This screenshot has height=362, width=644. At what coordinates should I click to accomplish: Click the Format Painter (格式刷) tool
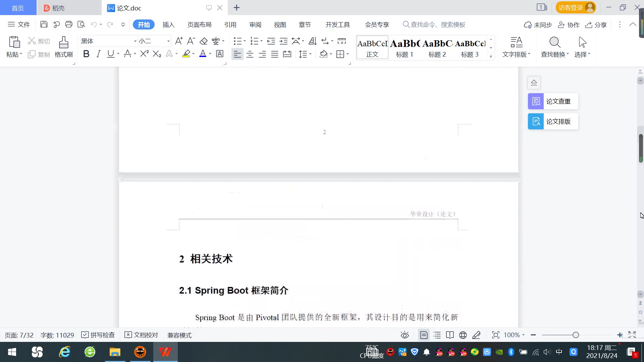[64, 47]
